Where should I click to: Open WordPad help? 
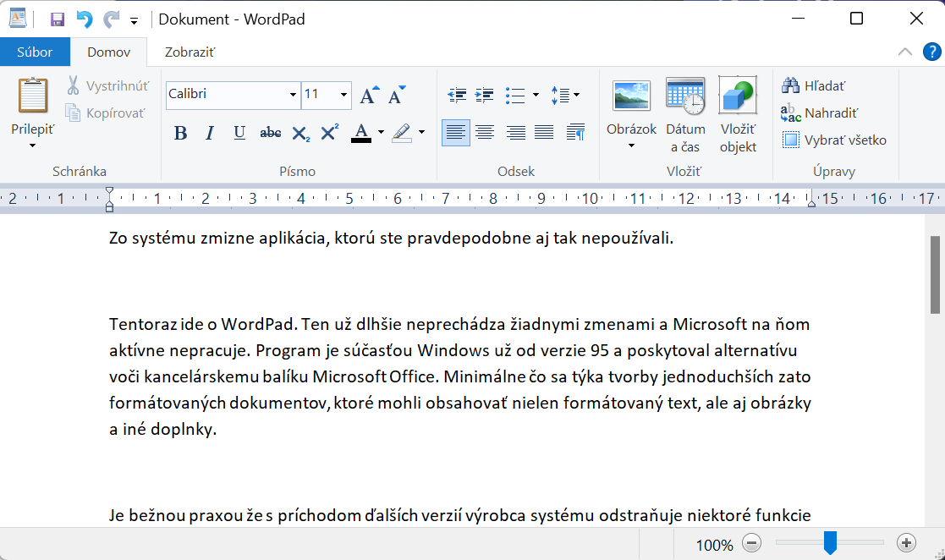931,52
